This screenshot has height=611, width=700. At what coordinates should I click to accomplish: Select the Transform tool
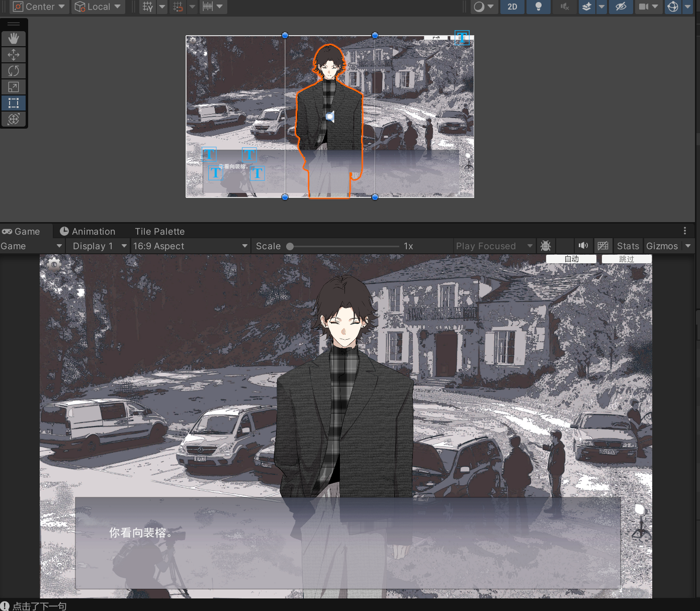pyautogui.click(x=14, y=119)
